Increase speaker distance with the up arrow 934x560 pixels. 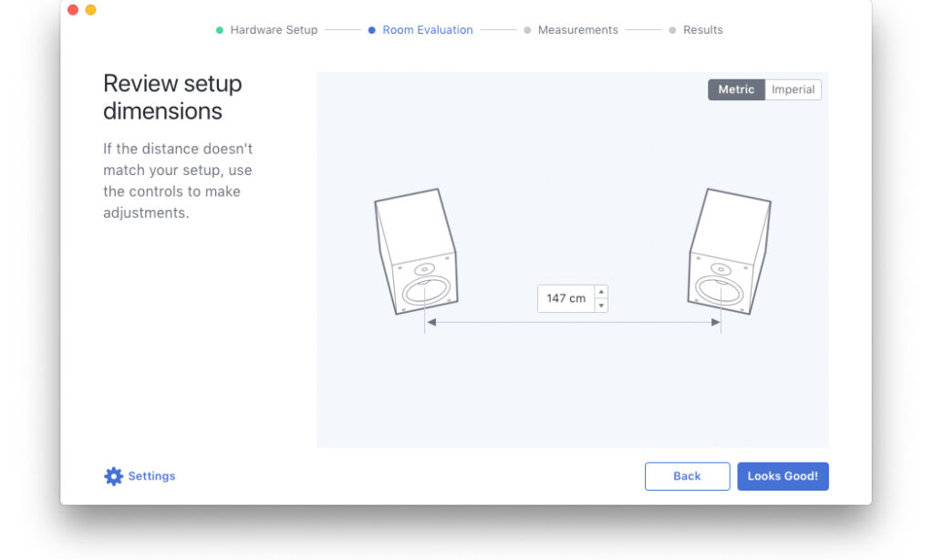[601, 292]
